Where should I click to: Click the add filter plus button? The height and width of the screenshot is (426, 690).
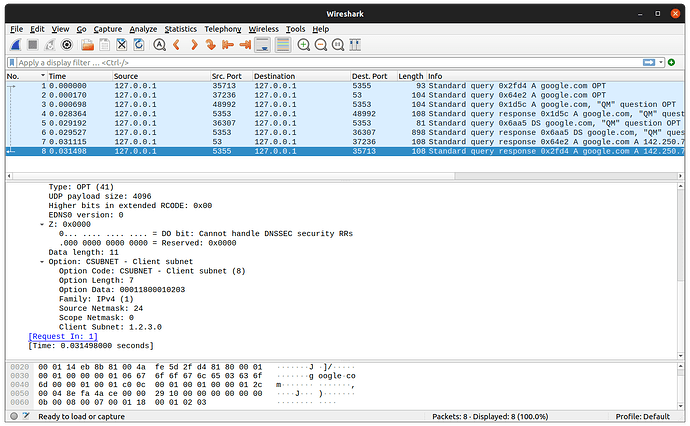[673, 62]
